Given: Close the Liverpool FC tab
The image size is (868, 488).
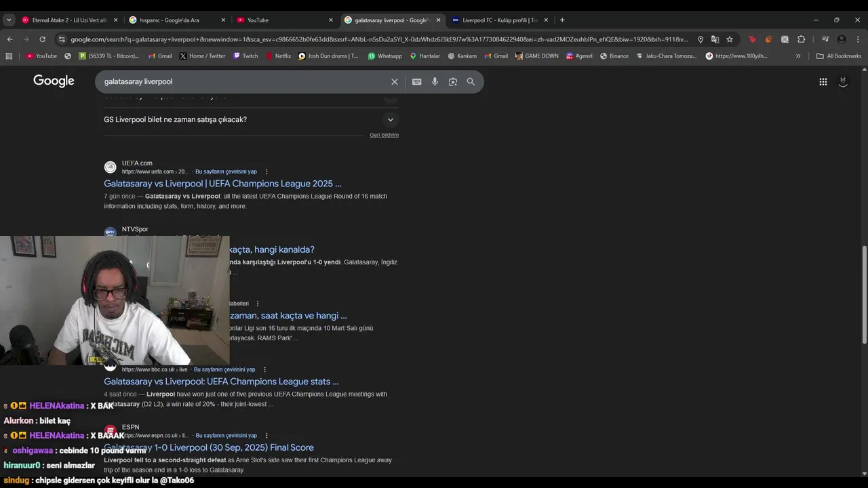Looking at the screenshot, I should 546,20.
